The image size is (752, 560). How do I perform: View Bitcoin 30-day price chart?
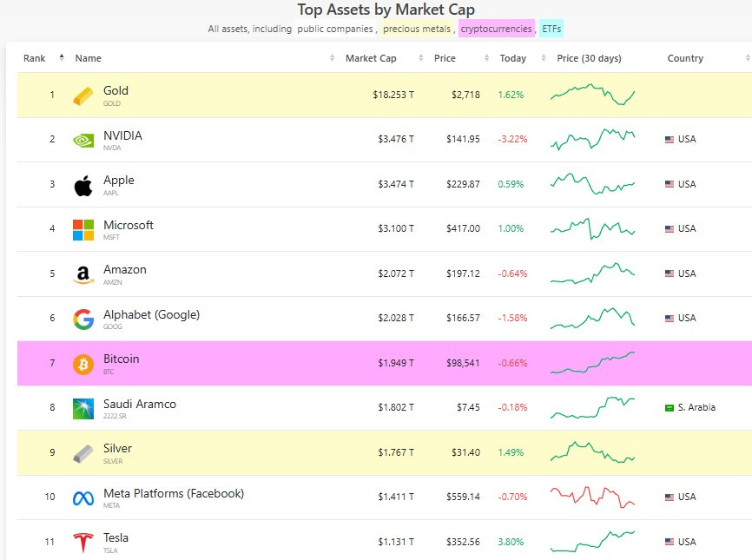tap(592, 363)
